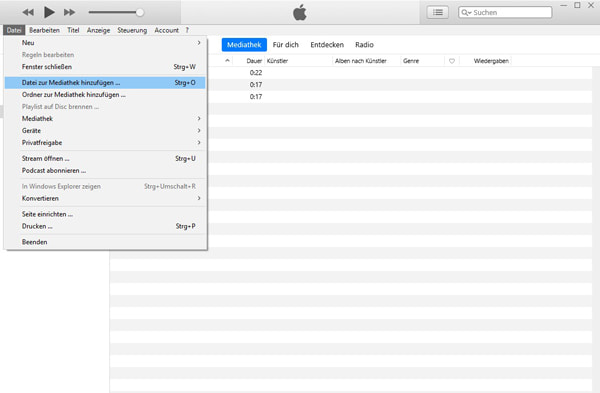Choose Stream öffnen from the menu
Viewport: 600px width, 393px height.
coord(105,158)
